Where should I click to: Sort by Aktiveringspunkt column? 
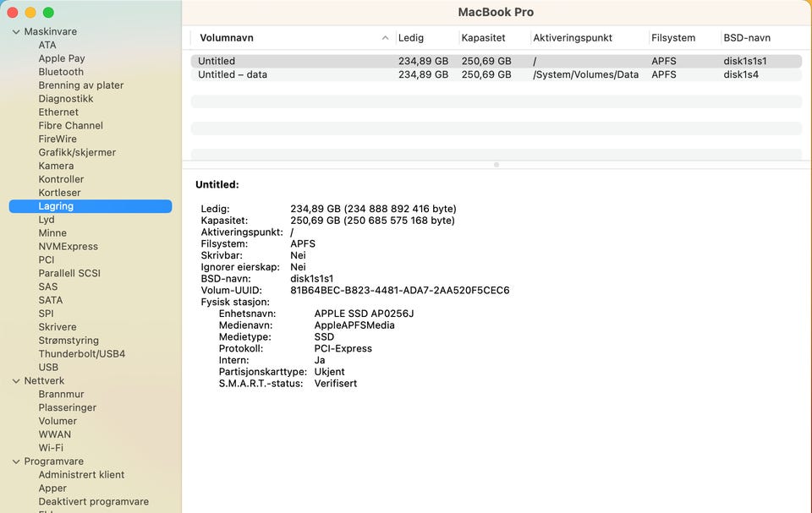point(573,38)
